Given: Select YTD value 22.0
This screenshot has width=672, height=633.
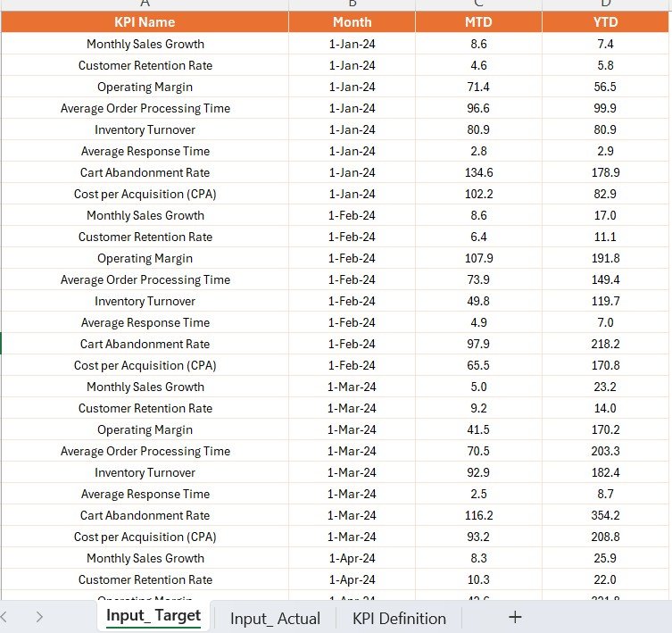Looking at the screenshot, I should click(605, 579).
